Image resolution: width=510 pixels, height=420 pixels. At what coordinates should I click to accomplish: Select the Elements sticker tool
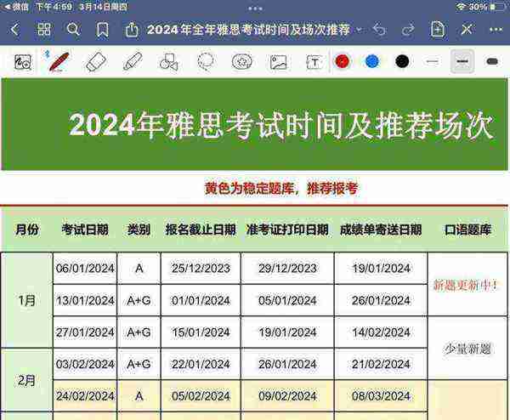point(241,61)
